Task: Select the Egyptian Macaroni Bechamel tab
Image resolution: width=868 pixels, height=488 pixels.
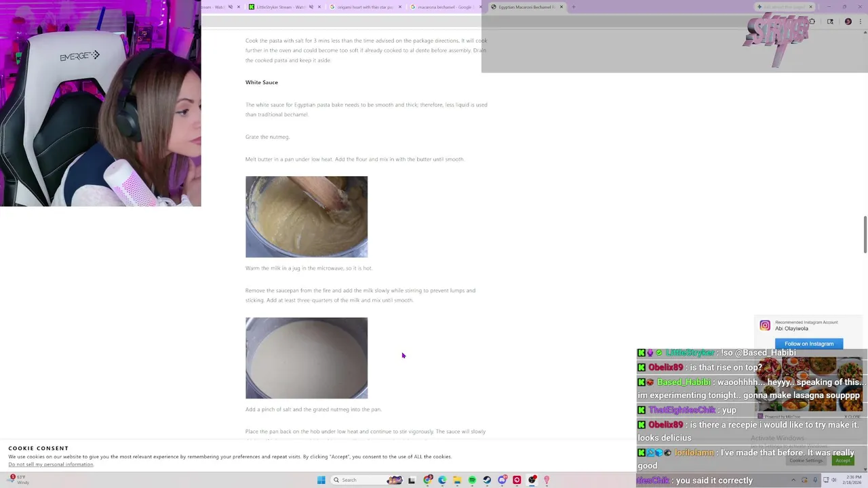Action: (x=527, y=7)
